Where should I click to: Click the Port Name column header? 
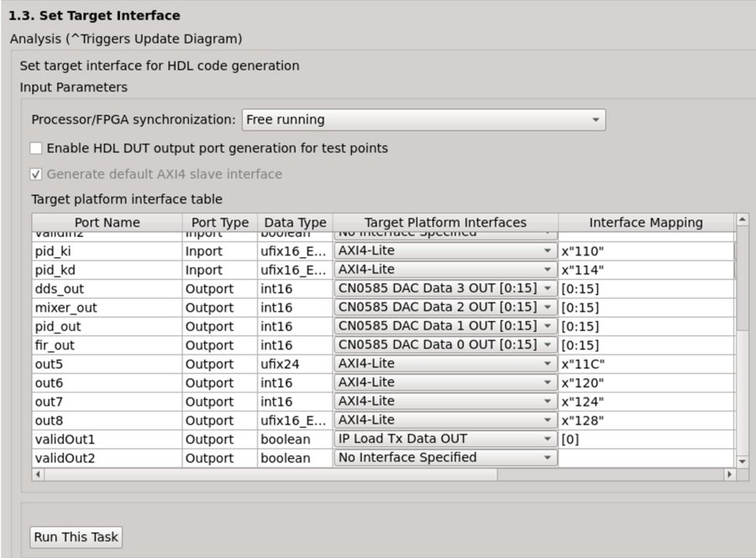point(107,223)
